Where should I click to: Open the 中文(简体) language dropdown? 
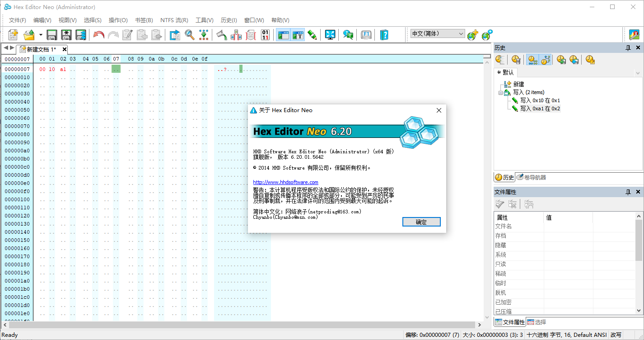click(x=438, y=33)
